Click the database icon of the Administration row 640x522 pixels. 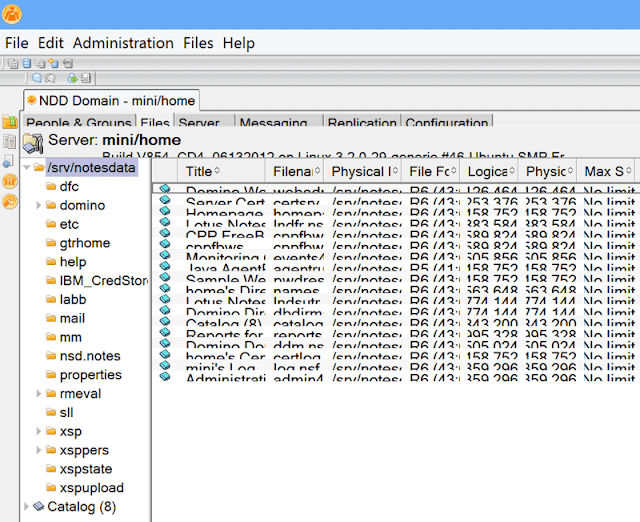pos(164,376)
